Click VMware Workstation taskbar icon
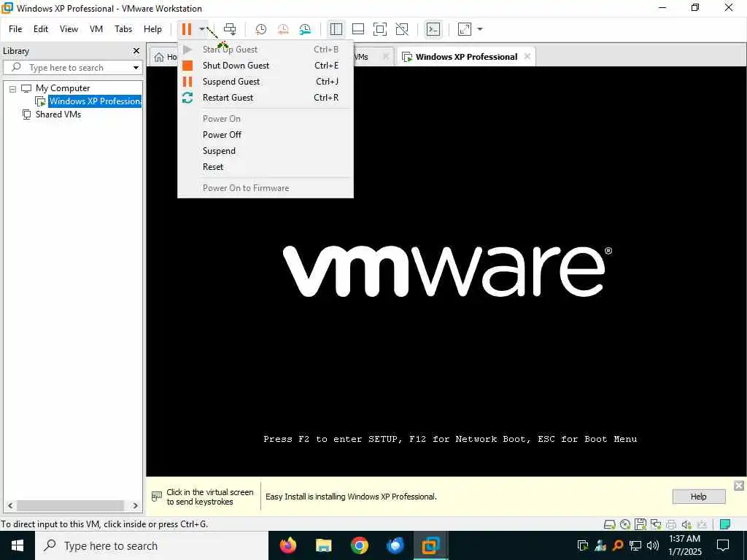The image size is (747, 560). 430,545
